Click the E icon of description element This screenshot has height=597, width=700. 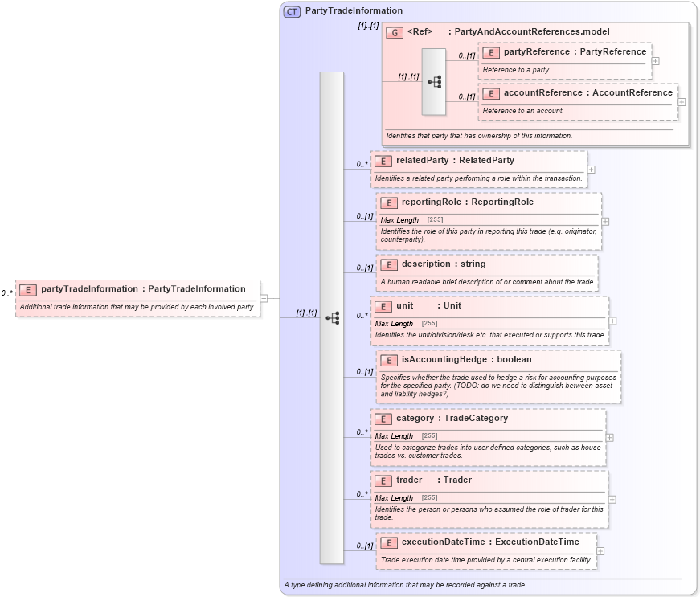click(x=388, y=265)
